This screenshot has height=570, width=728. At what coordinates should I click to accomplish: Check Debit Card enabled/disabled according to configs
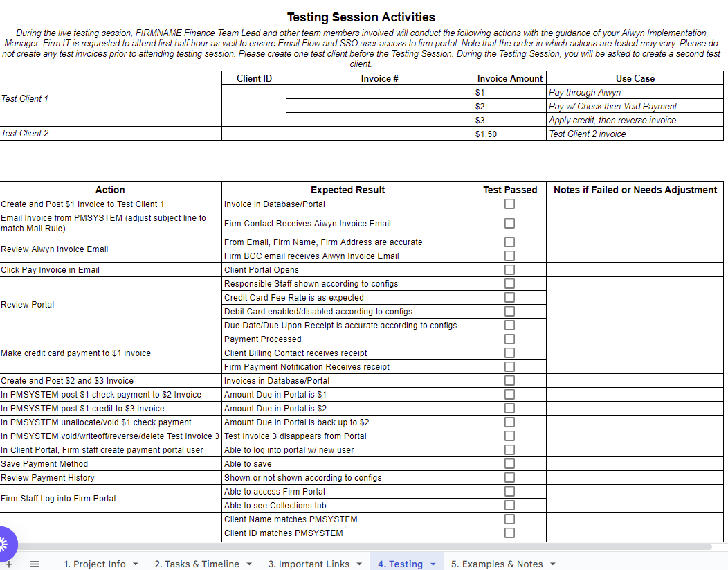(509, 311)
